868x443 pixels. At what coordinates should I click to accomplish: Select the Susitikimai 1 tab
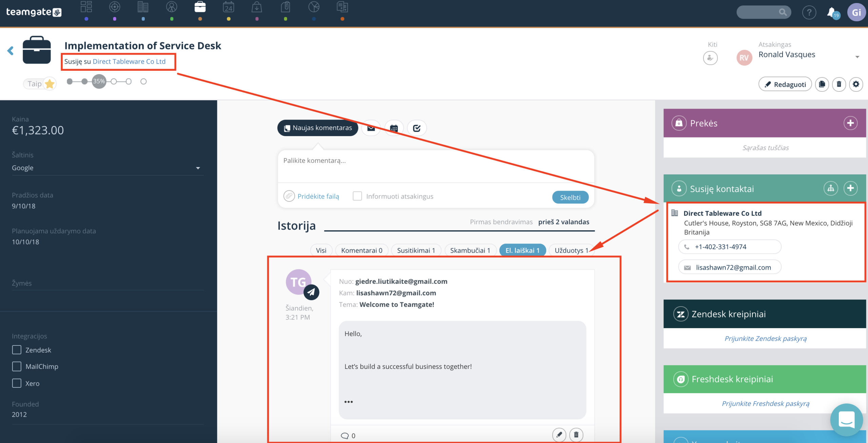tap(416, 250)
